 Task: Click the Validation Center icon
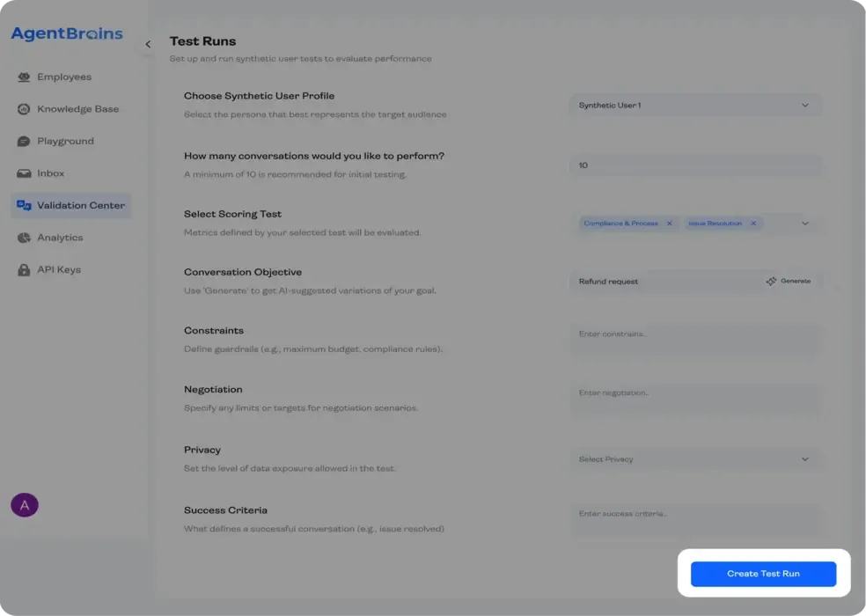(x=24, y=206)
